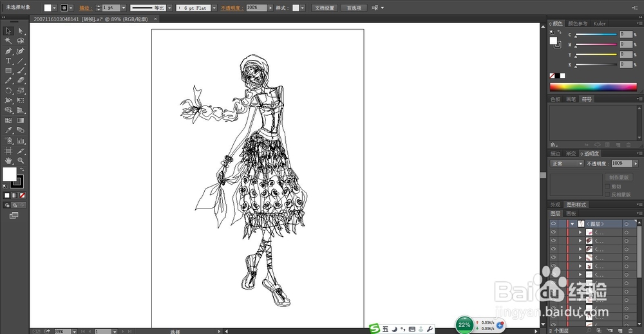Select the Free Transform tool
644x334 pixels.
(21, 100)
